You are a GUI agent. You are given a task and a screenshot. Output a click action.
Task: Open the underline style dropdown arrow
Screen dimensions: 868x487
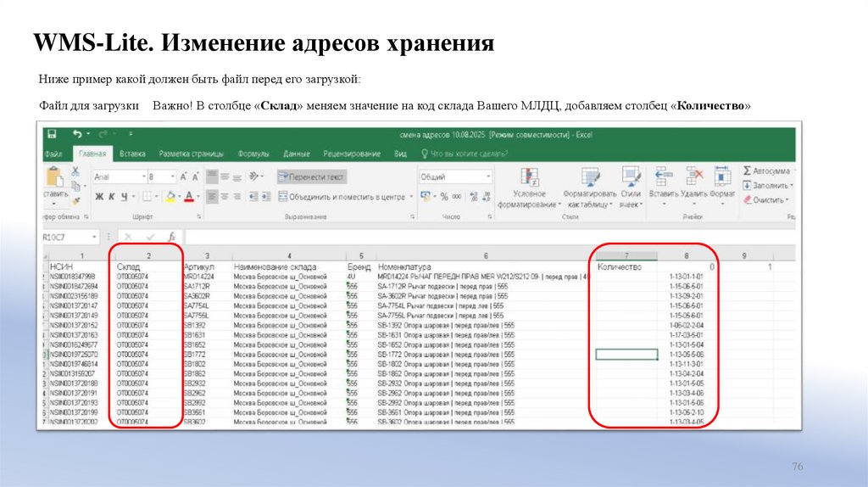coord(133,196)
